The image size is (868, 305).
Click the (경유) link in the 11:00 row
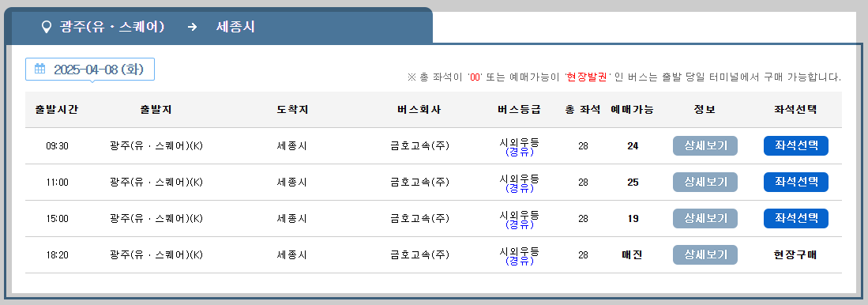pyautogui.click(x=519, y=189)
